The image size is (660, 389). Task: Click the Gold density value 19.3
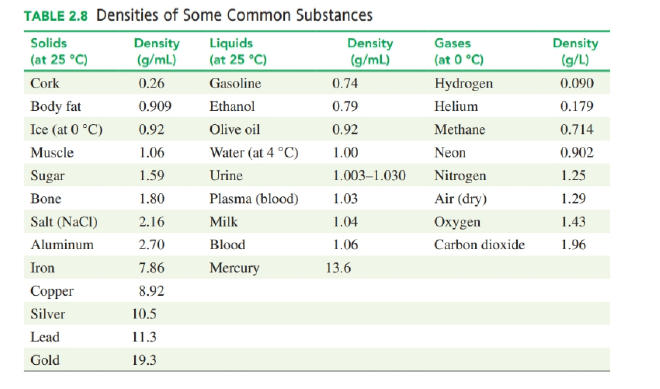pyautogui.click(x=144, y=360)
